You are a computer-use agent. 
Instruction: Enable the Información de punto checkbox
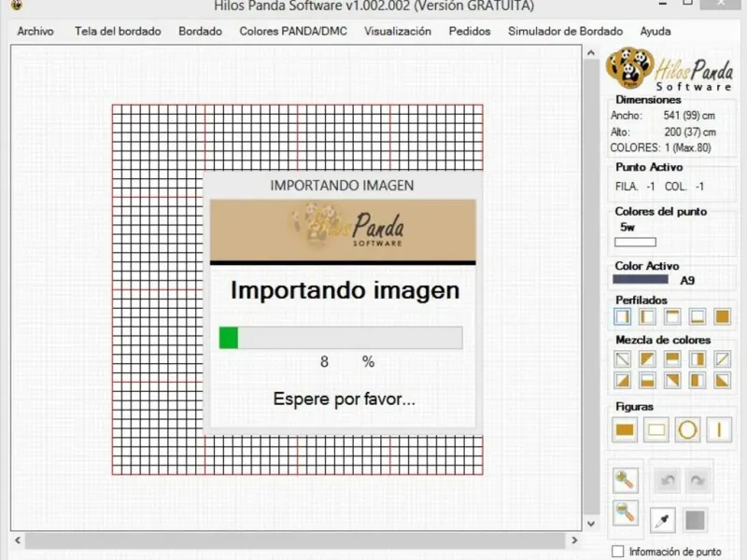click(x=618, y=552)
